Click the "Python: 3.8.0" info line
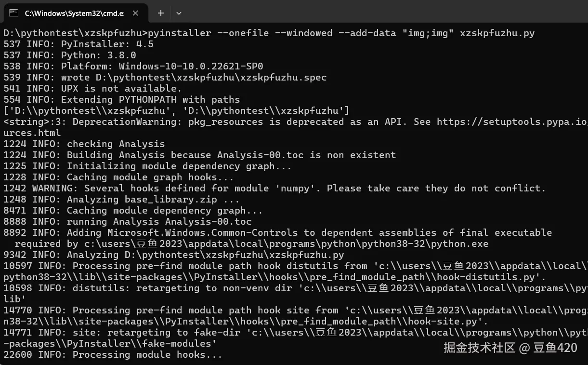588x365 pixels. [x=98, y=55]
